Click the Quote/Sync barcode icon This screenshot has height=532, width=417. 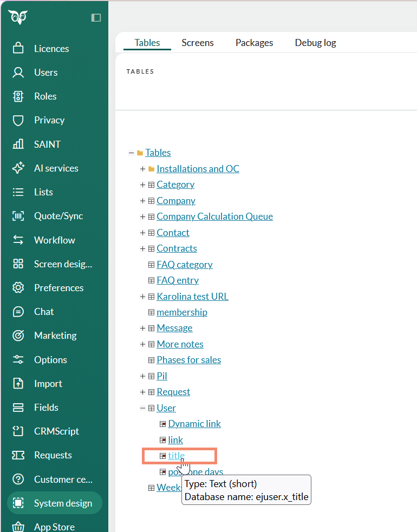(18, 216)
